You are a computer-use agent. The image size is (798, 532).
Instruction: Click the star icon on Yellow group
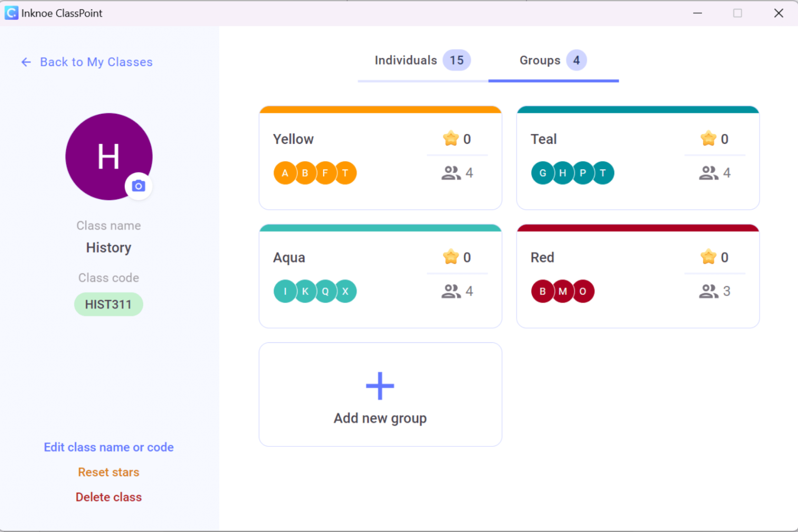(450, 139)
